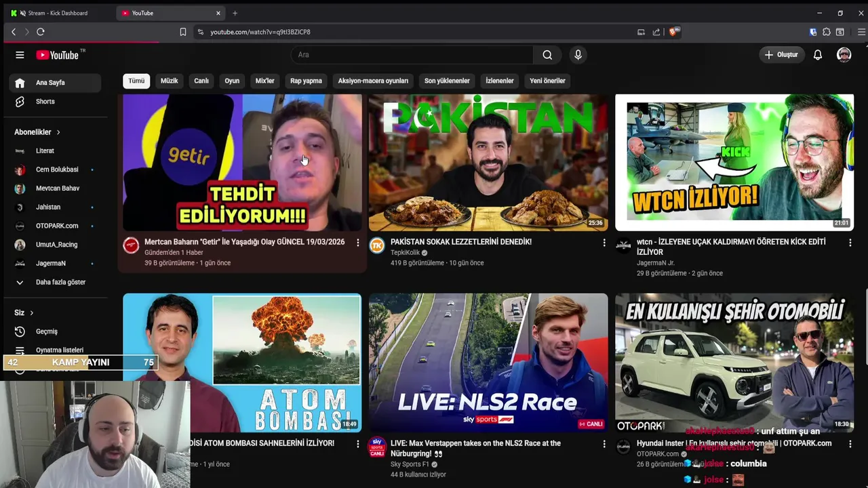Screen dimensions: 868x488
Task: Start voice search with the microphone
Action: tap(578, 55)
